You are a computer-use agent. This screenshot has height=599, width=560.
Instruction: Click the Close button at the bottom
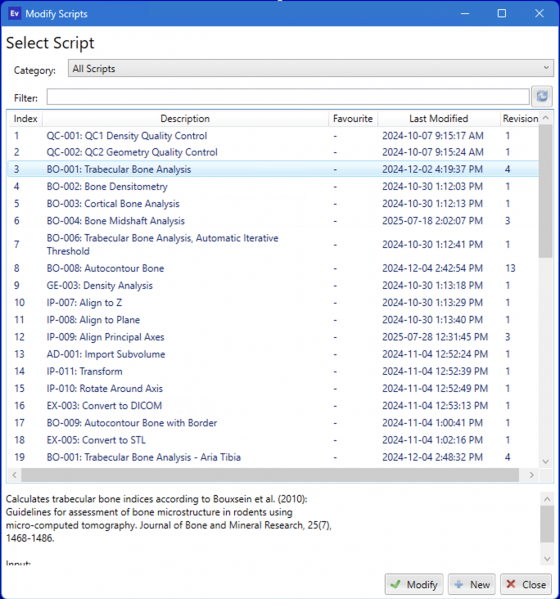[x=526, y=584]
